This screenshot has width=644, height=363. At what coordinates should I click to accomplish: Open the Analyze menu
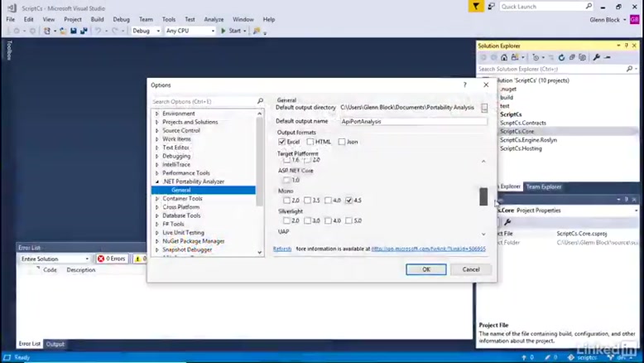click(214, 19)
